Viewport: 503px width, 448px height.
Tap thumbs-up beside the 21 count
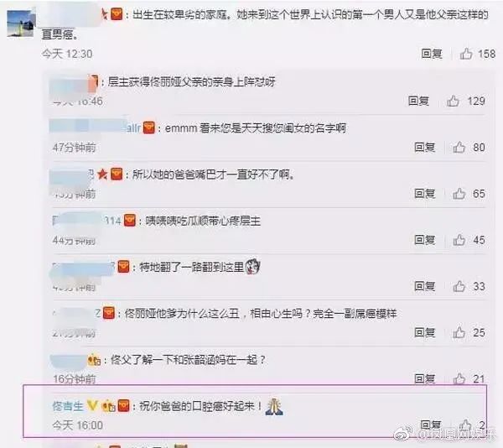459,378
